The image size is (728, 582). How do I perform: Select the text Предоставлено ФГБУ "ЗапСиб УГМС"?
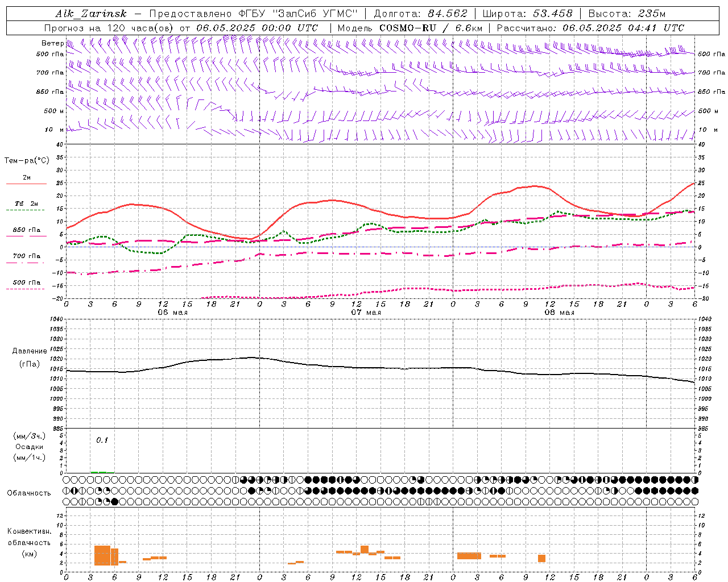253,14
